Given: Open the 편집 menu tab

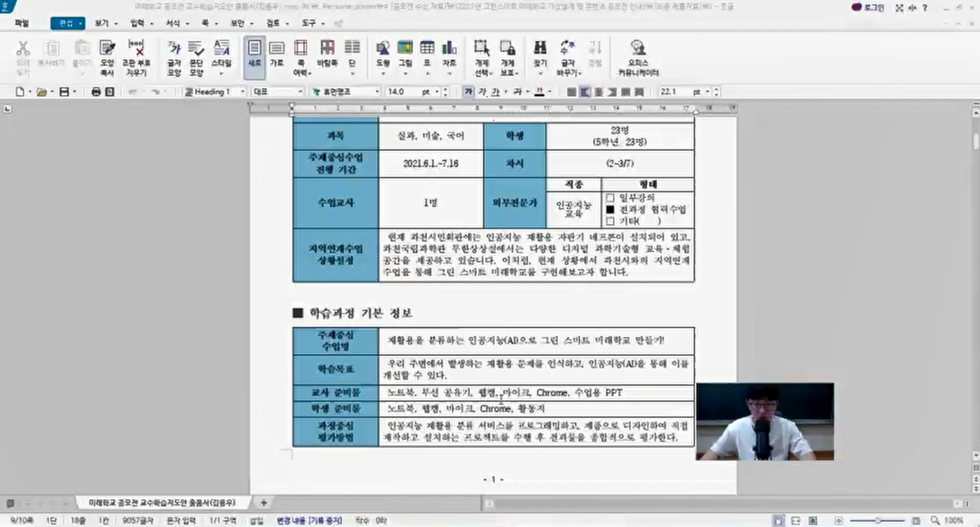Looking at the screenshot, I should pos(68,23).
